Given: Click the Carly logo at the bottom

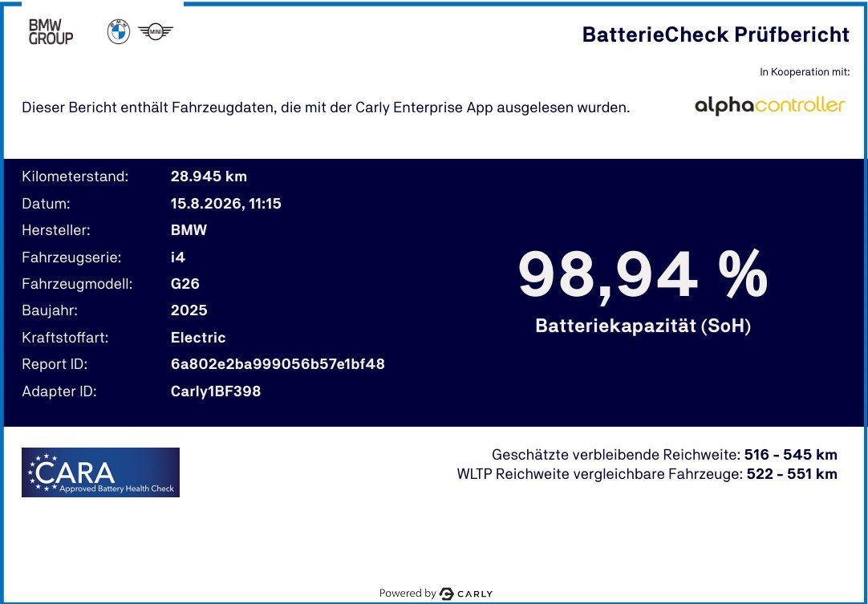Looking at the screenshot, I should coord(466,594).
